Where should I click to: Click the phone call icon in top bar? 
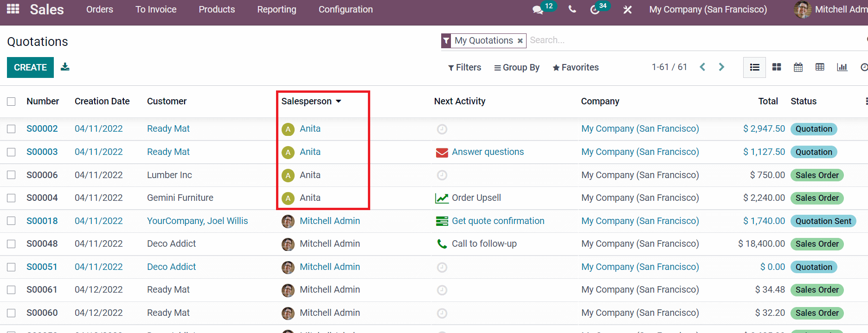pos(572,9)
